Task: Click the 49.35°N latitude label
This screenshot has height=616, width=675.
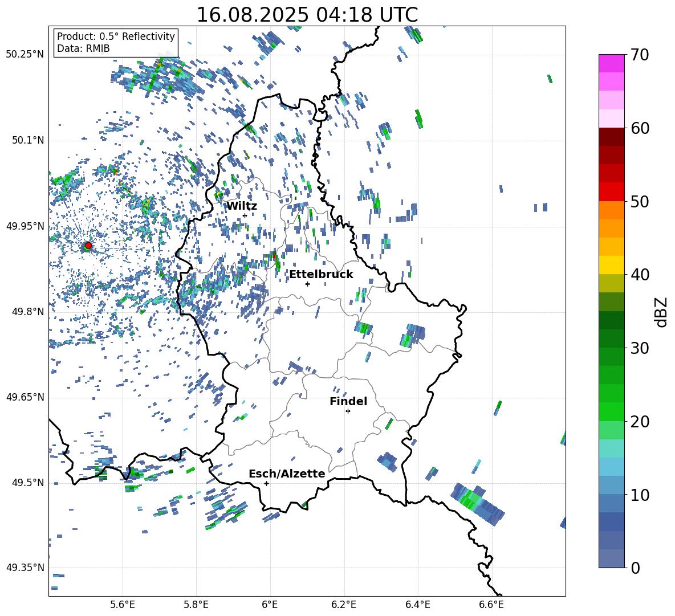Action: pyautogui.click(x=25, y=568)
